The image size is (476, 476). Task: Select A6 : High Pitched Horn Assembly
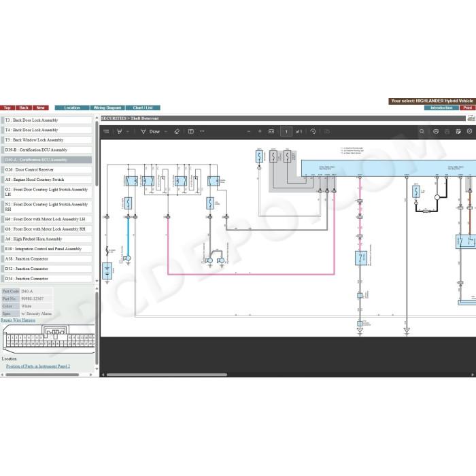(46, 239)
